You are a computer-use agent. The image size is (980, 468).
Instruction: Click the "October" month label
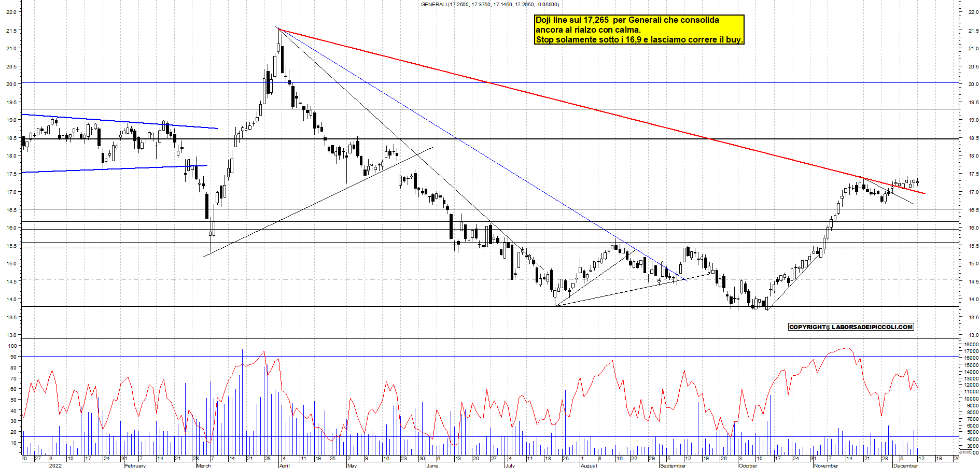(x=748, y=465)
